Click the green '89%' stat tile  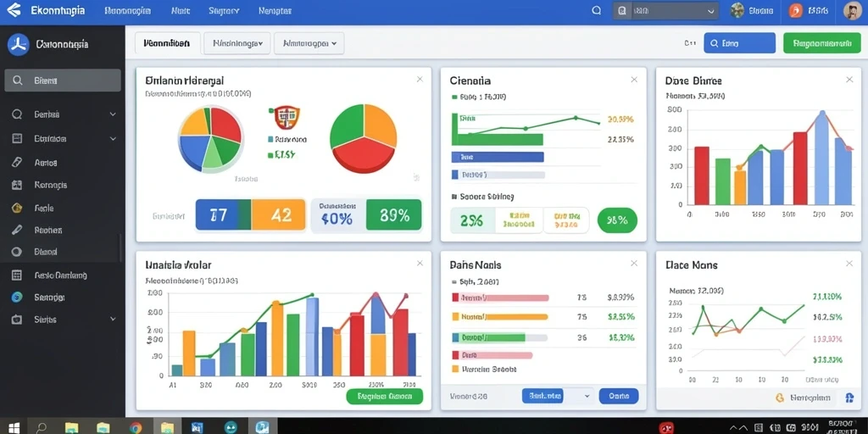pos(393,214)
